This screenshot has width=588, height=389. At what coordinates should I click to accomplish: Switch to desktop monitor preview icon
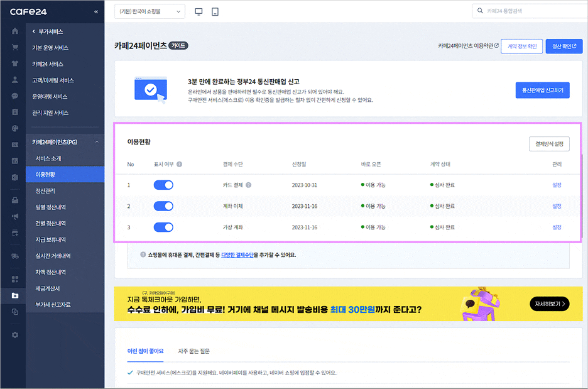[x=199, y=12]
